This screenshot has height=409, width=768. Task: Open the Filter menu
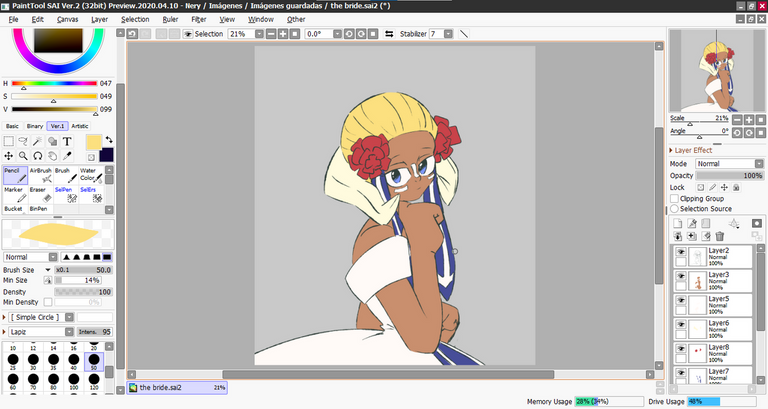[x=198, y=19]
